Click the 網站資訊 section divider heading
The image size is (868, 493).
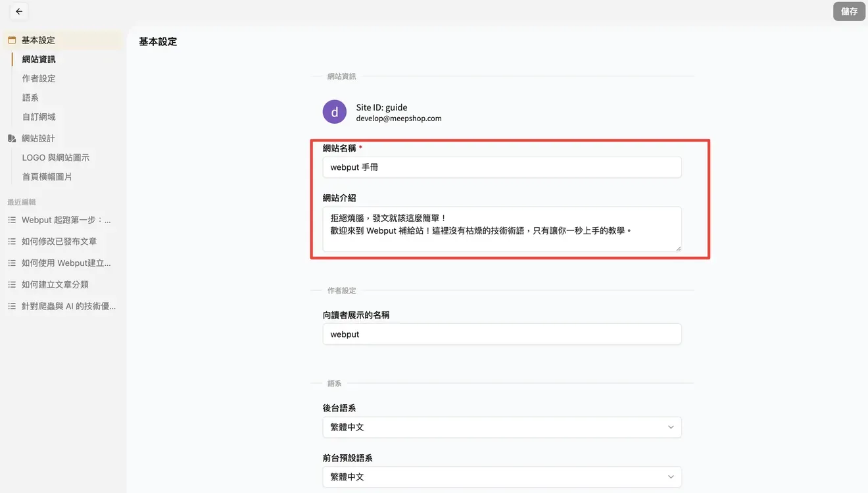pyautogui.click(x=342, y=76)
